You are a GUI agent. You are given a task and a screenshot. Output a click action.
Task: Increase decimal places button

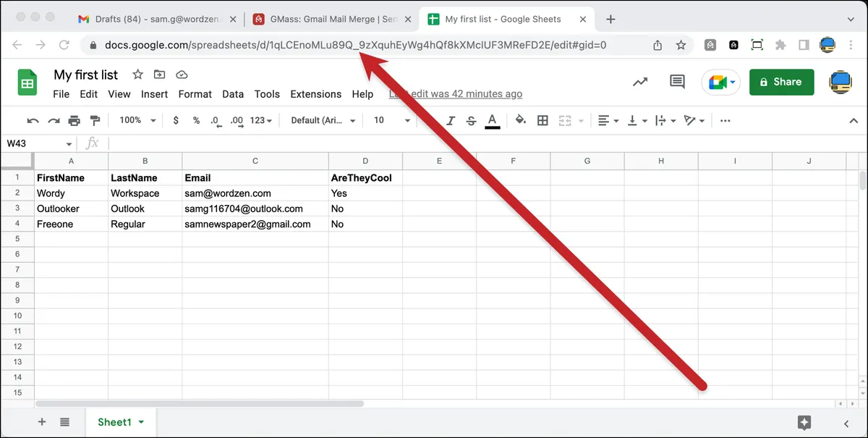[x=237, y=121]
